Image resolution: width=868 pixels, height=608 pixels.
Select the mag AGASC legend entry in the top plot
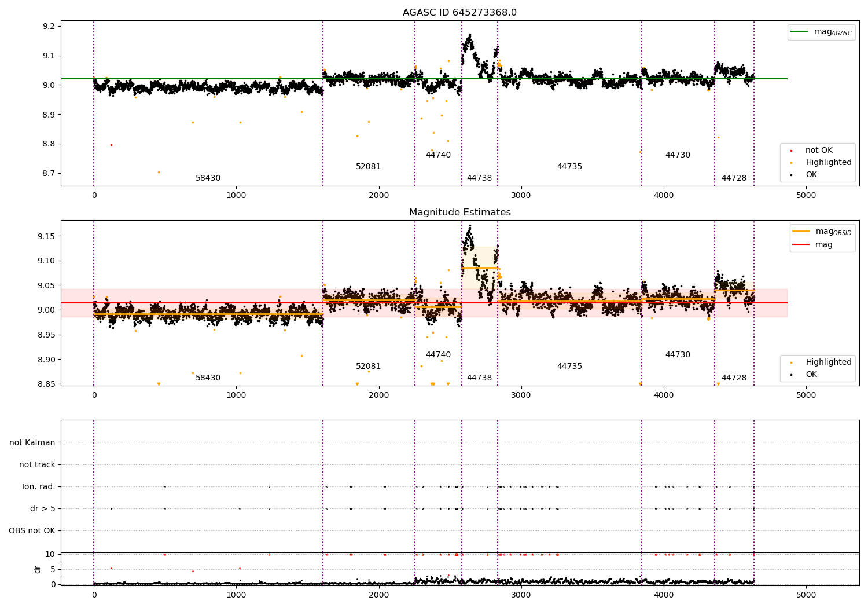pos(821,32)
